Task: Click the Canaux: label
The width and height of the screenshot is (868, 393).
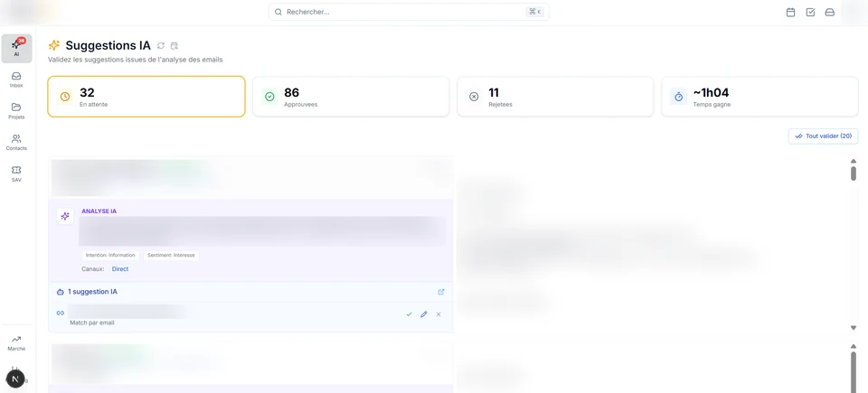Action: click(x=93, y=269)
